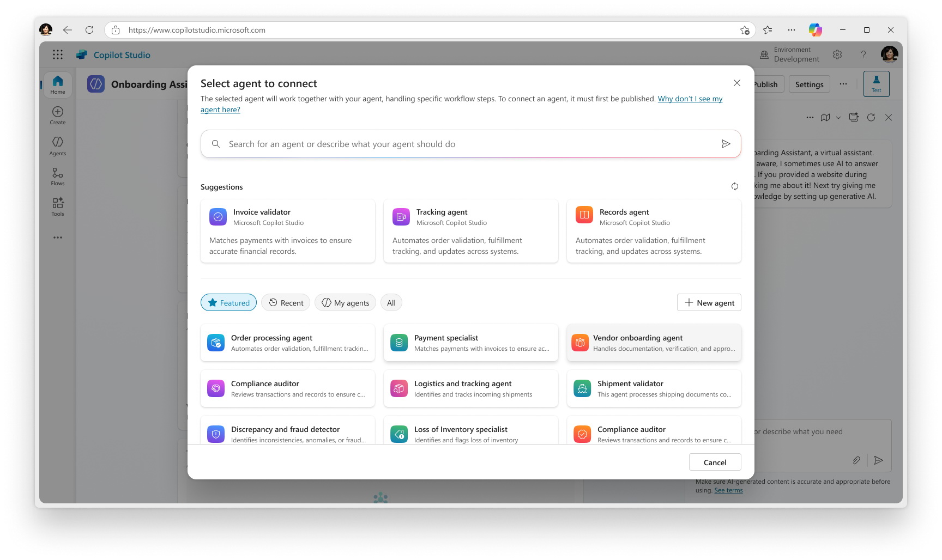Click the Test agent button
This screenshot has height=560, width=942.
coord(877,84)
